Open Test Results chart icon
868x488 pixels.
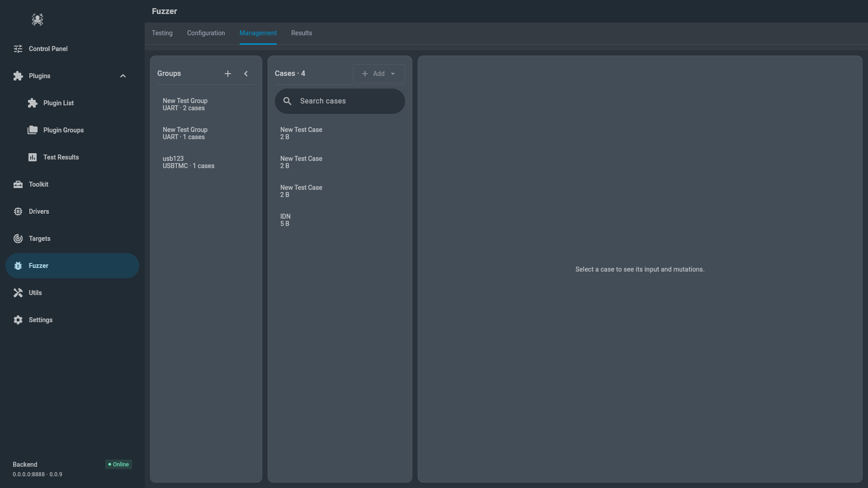33,157
